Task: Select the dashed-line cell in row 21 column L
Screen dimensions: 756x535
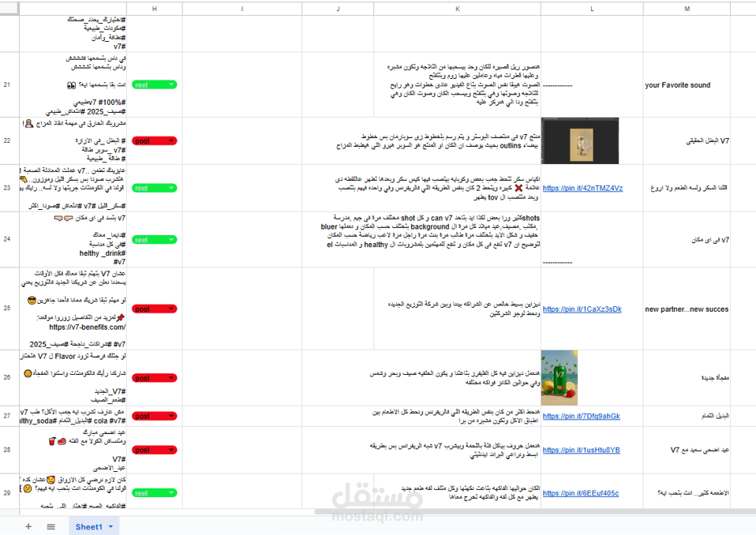Action: pos(592,85)
